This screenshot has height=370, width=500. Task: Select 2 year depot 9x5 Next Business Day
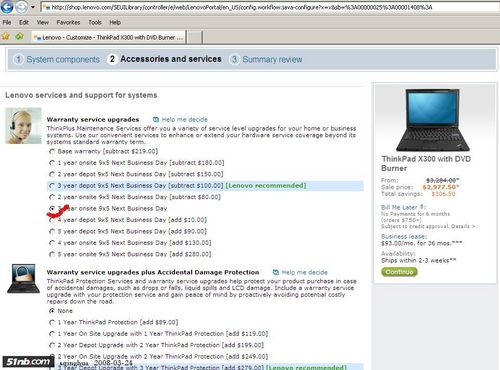pyautogui.click(x=52, y=174)
